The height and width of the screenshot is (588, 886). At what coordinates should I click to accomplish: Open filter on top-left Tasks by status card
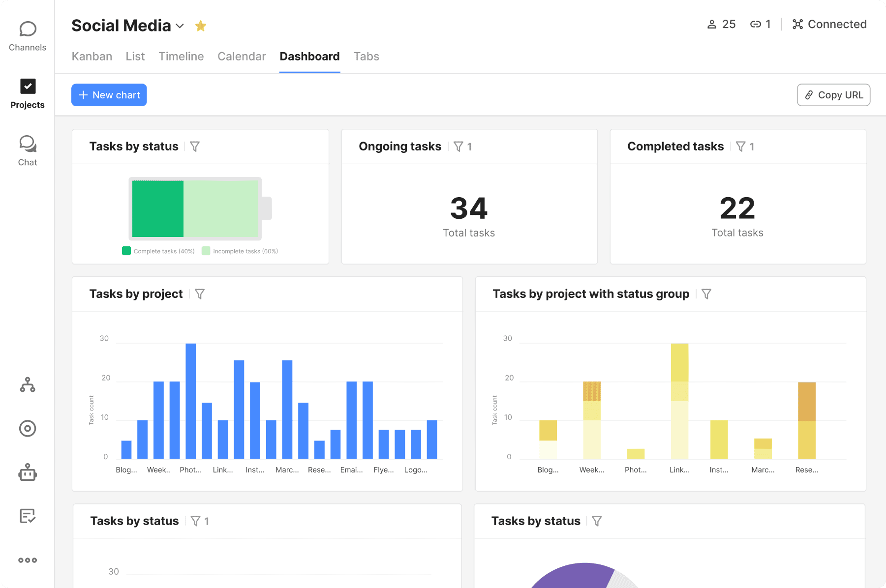[195, 147]
